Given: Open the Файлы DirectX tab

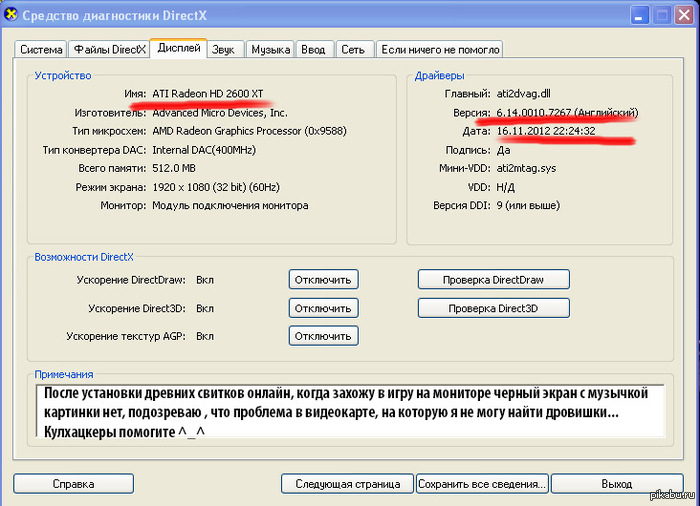Looking at the screenshot, I should pyautogui.click(x=110, y=49).
